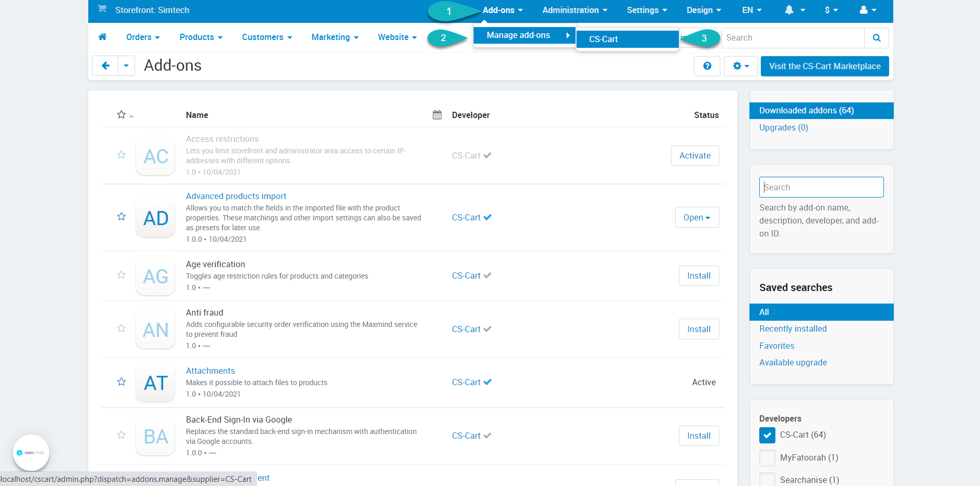
Task: Click the top header Search field
Action: tap(793, 38)
